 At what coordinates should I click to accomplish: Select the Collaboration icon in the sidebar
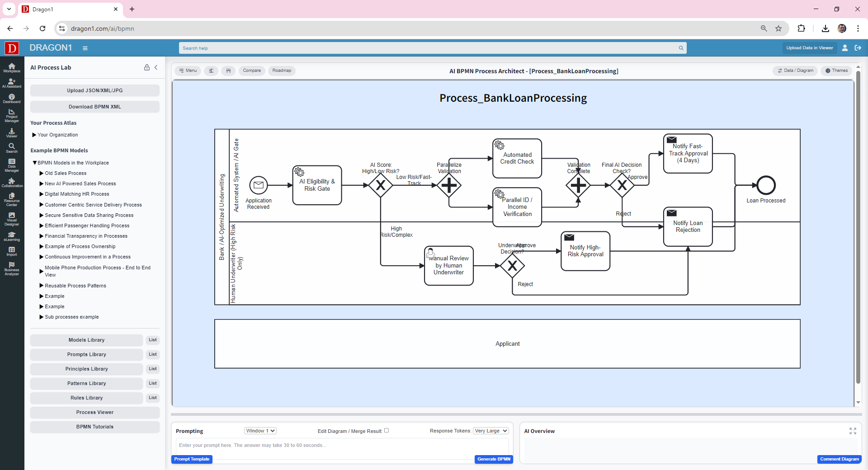[x=11, y=183]
